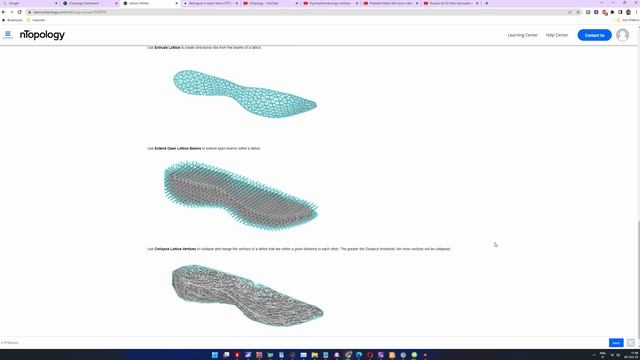640x360 pixels.
Task: Open the new tab plus button
Action: click(x=487, y=3)
